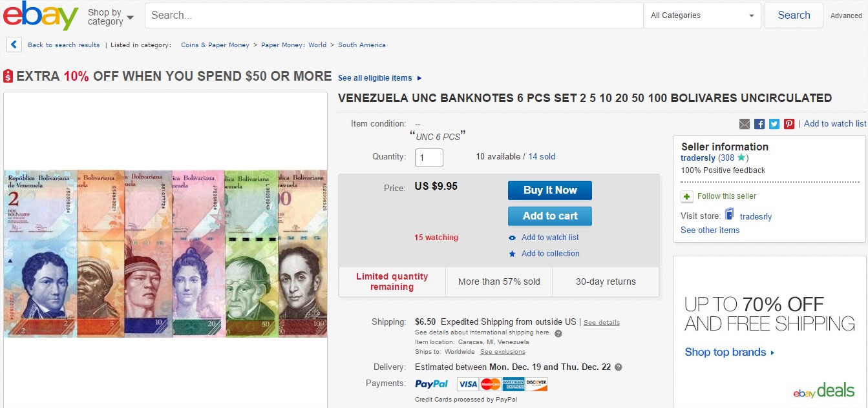This screenshot has height=408, width=868.
Task: Share listing via email envelope icon
Action: 745,124
